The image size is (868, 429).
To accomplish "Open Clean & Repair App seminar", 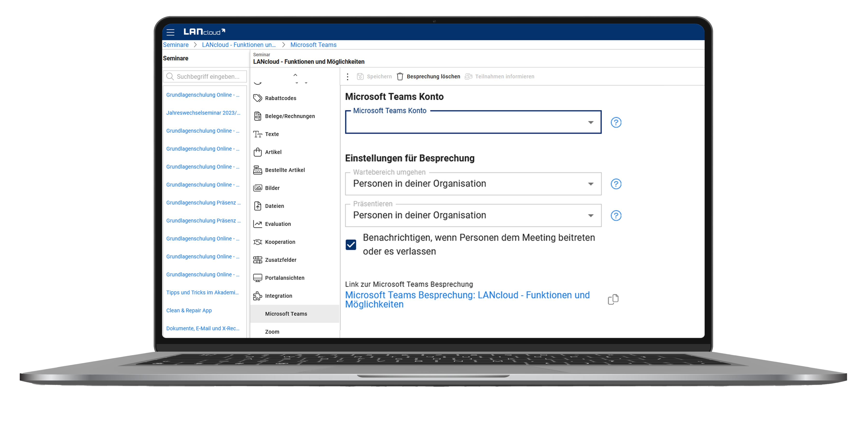I will coord(189,310).
